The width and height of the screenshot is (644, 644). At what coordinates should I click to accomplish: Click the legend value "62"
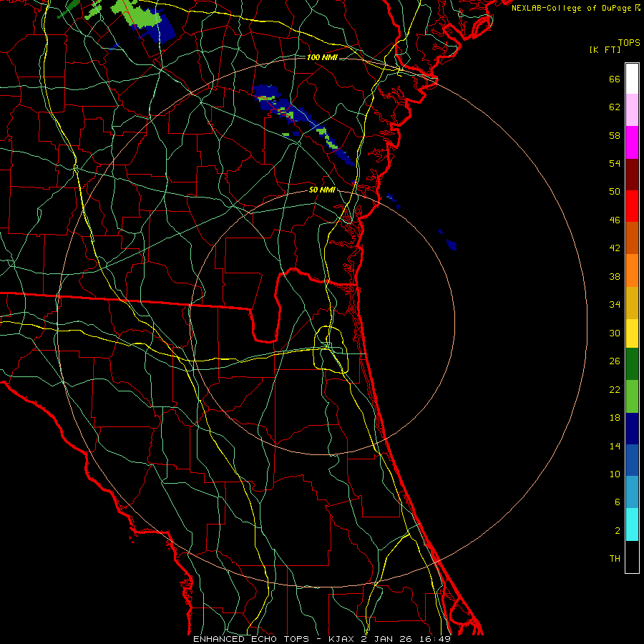coord(615,107)
